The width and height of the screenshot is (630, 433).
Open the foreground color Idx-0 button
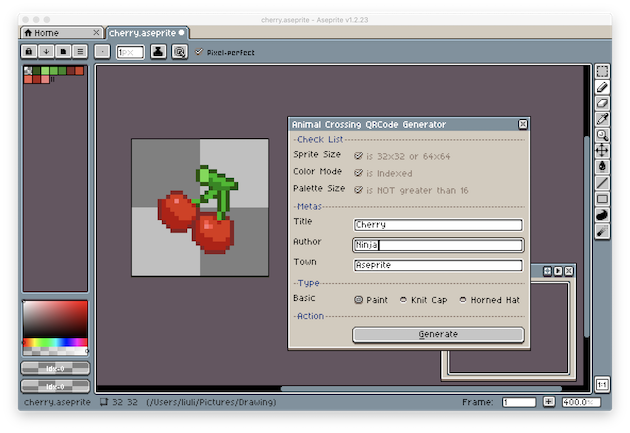coord(55,368)
